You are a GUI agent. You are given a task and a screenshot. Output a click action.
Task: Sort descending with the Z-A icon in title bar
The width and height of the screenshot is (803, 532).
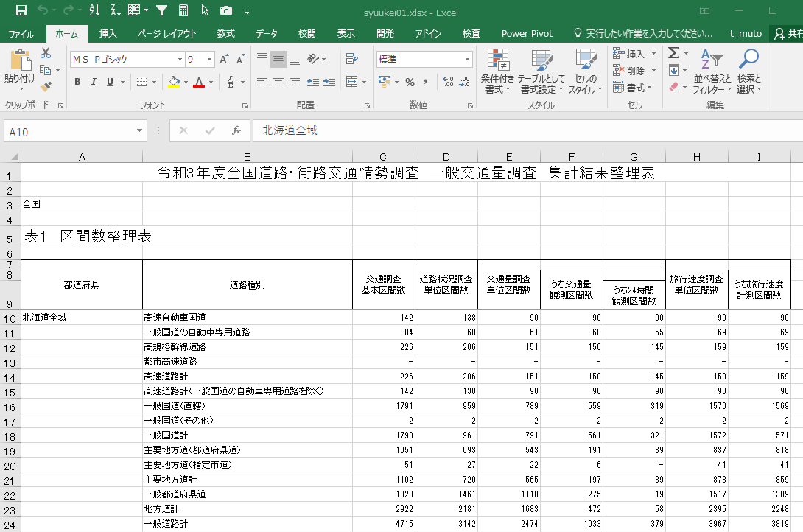[116, 10]
